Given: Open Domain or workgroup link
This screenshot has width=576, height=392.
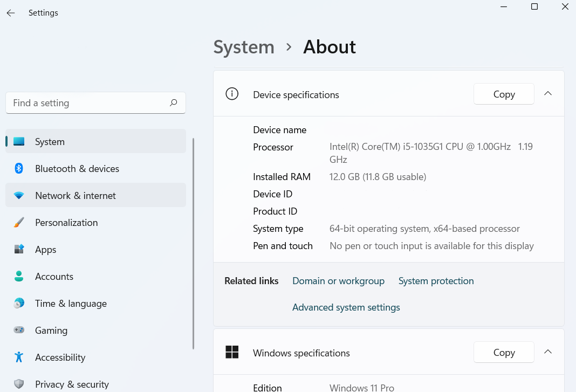Looking at the screenshot, I should [x=338, y=281].
